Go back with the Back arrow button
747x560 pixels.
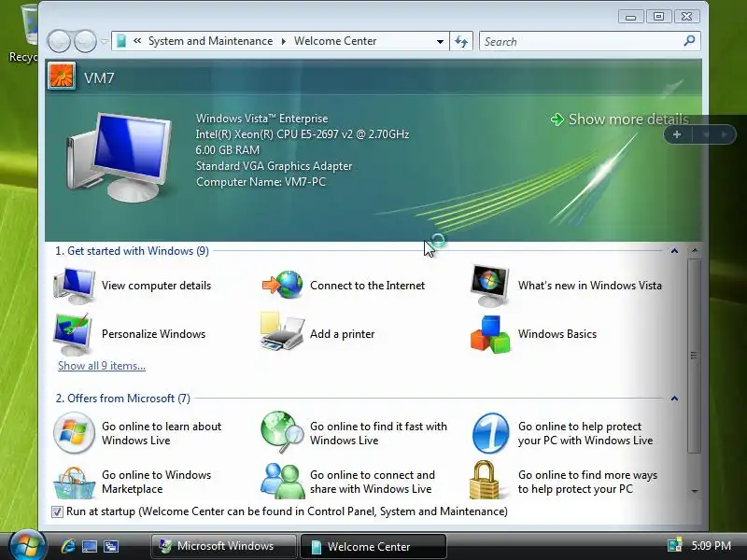tap(60, 41)
